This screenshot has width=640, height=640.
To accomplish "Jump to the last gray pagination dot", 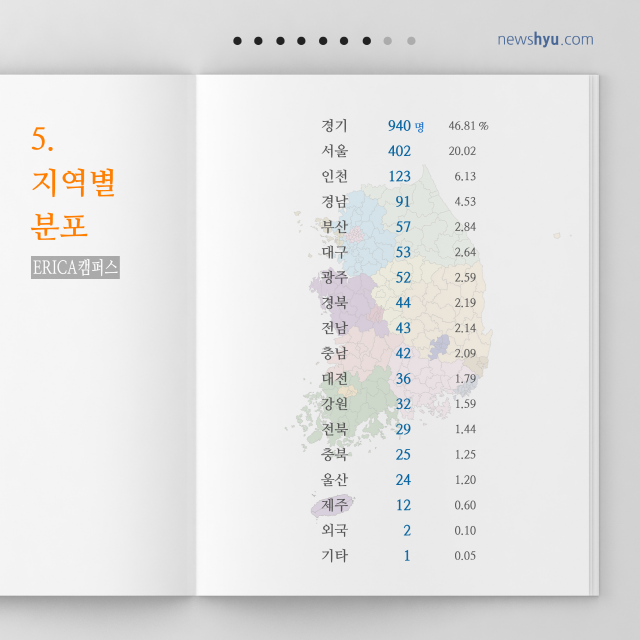I will 411,41.
